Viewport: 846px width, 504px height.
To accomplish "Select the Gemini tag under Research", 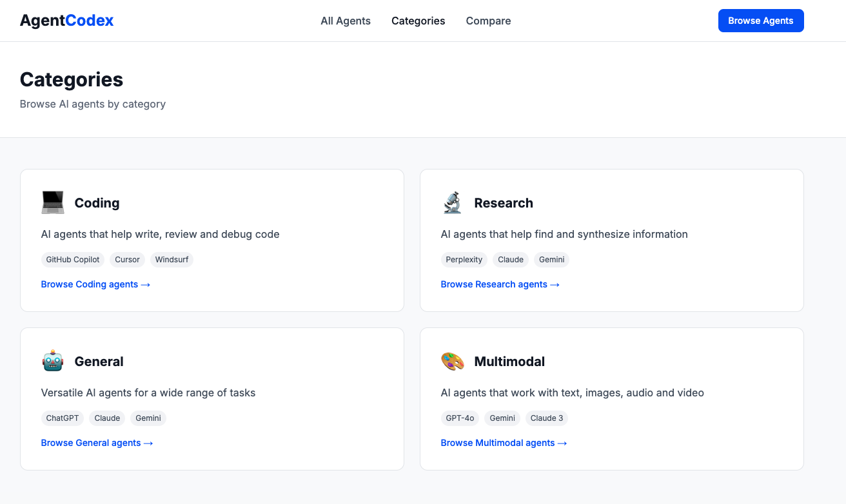I will 551,259.
